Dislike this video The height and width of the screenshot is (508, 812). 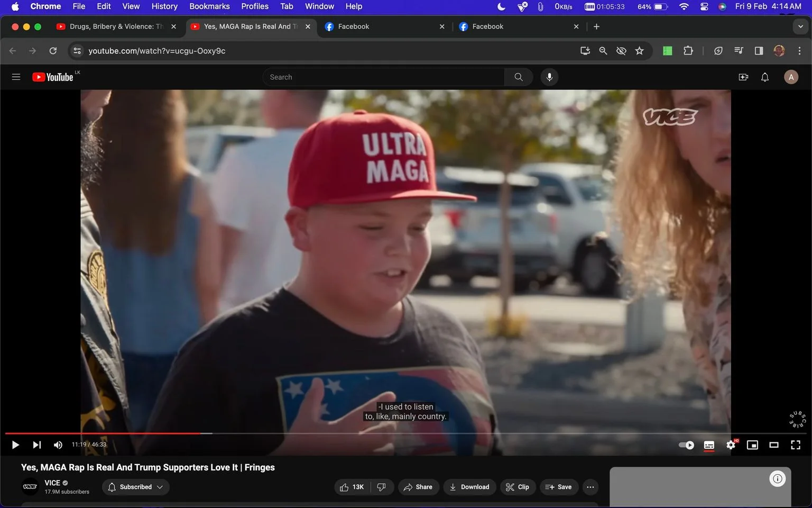pos(381,487)
